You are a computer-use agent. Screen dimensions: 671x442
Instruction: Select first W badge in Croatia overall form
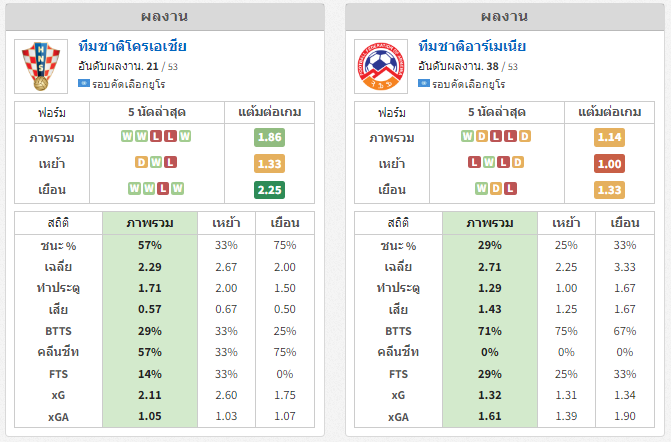(x=127, y=136)
